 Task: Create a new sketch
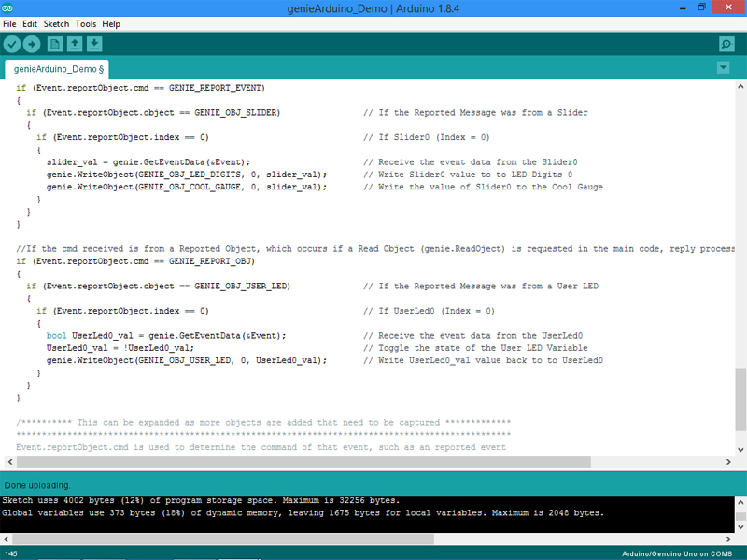click(x=55, y=43)
